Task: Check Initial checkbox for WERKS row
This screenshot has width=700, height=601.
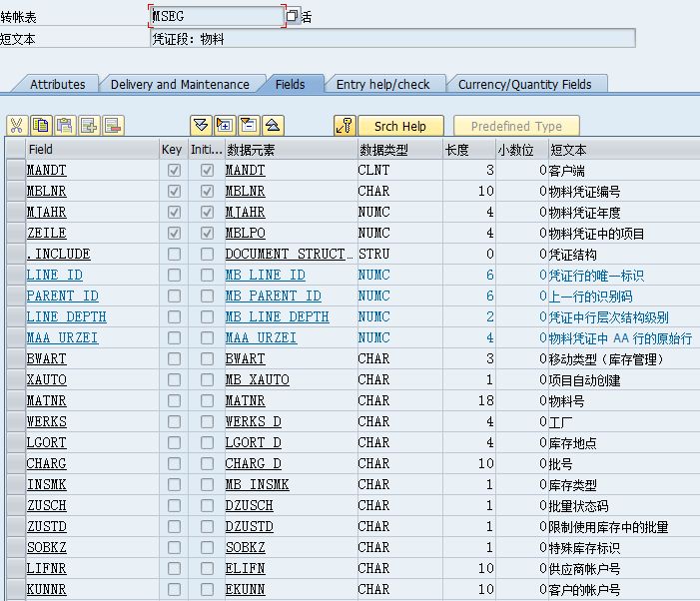Action: coord(207,421)
